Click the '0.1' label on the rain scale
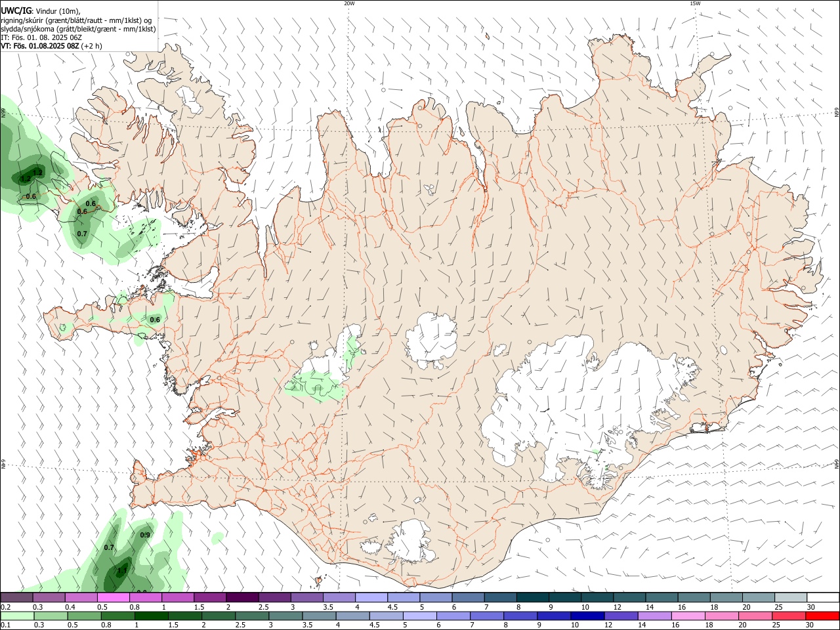Screen dimensions: 840x630 5,625
